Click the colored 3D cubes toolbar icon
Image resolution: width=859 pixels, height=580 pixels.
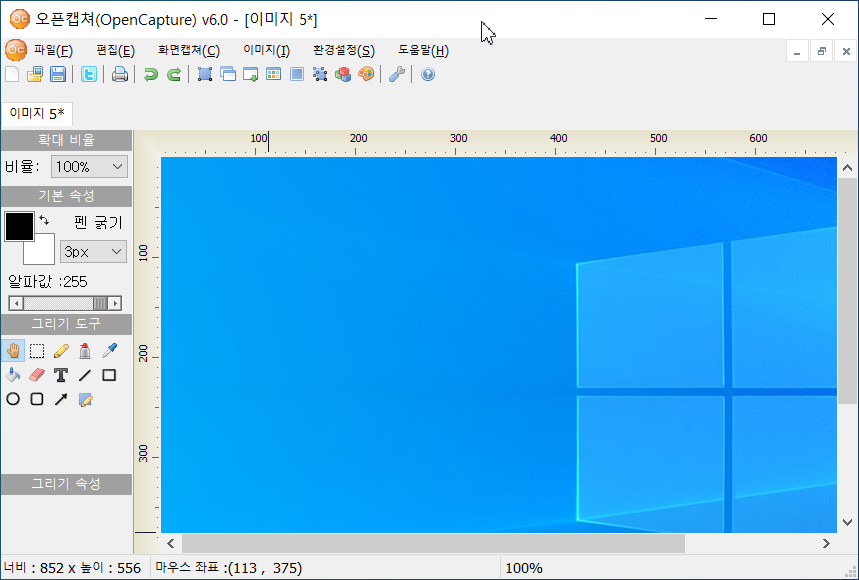point(343,74)
